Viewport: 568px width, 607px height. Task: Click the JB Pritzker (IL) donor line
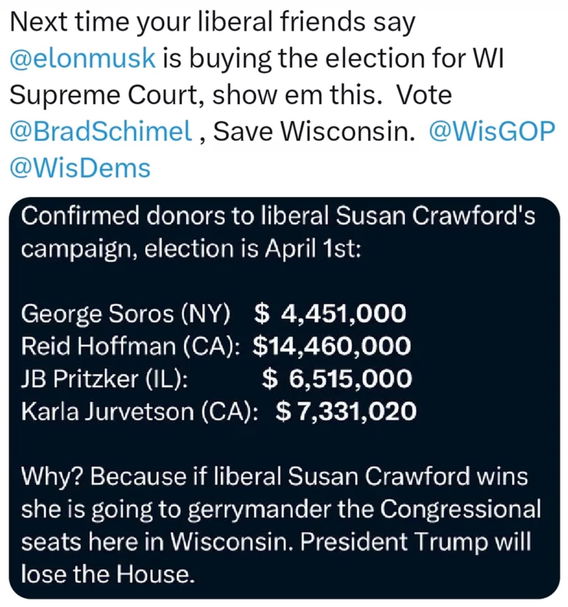tap(216, 378)
